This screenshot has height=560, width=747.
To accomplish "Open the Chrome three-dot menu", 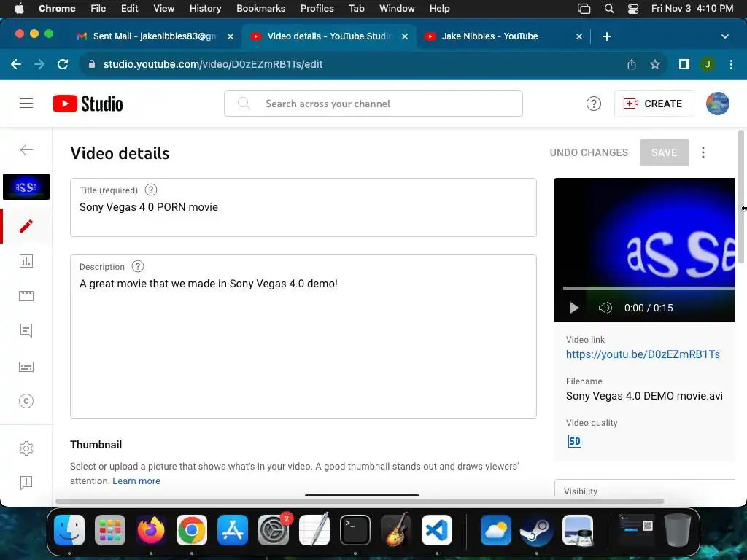I will point(731,64).
